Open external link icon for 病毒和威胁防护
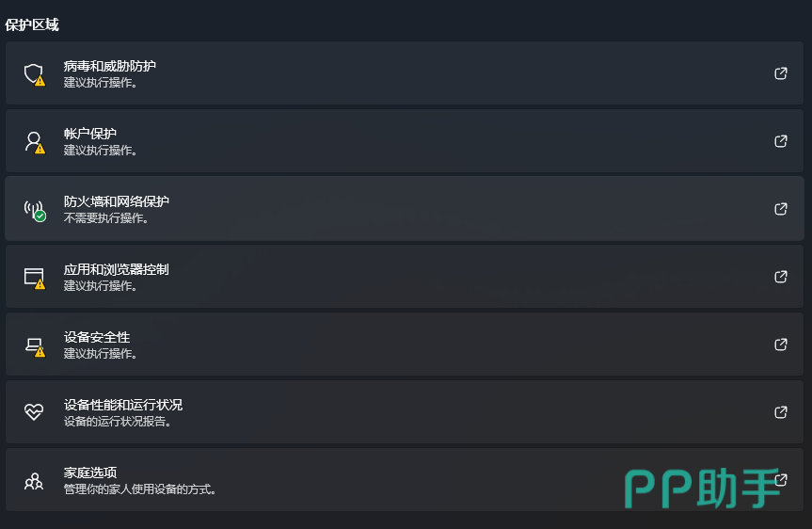Viewport: 812px width, 529px height. tap(780, 73)
